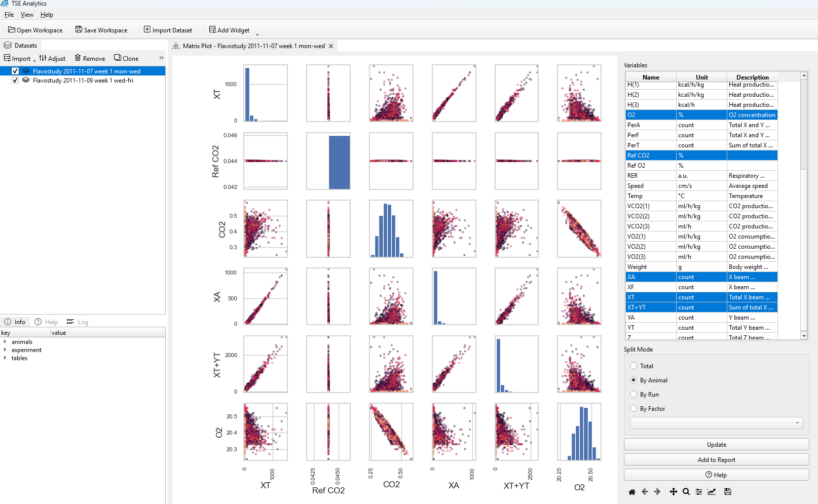This screenshot has width=818, height=504.
Task: Activate the Zoom to rectangle tool
Action: point(686,491)
